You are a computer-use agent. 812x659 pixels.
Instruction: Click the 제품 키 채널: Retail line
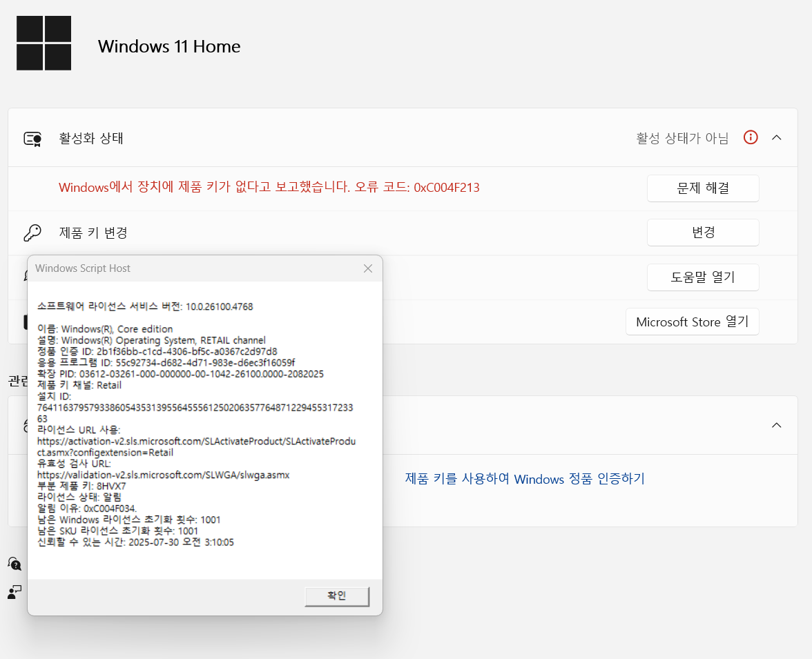(x=79, y=385)
